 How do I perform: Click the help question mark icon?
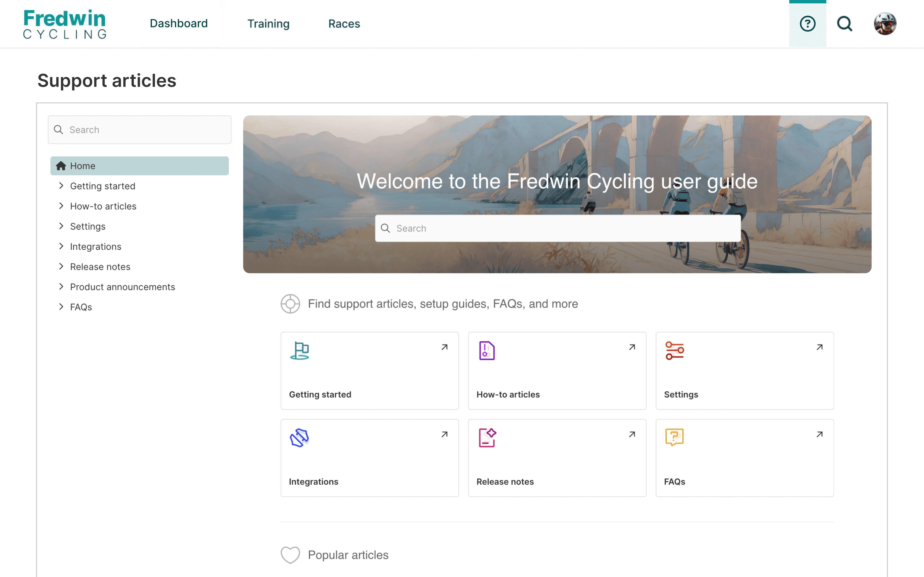point(807,24)
